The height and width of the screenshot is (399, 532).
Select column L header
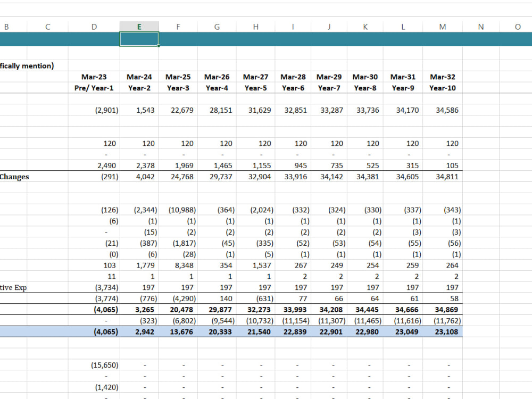[x=403, y=27]
